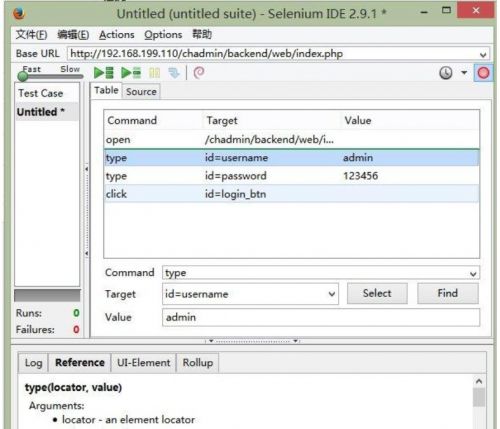The width and height of the screenshot is (500, 429).
Task: Open the Actions menu
Action: (x=117, y=35)
